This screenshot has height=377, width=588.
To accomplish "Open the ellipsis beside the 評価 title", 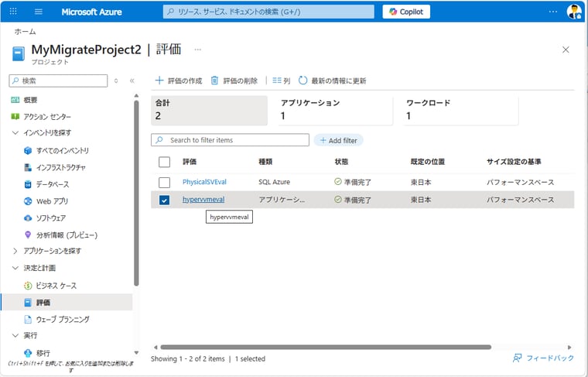I will 197,50.
